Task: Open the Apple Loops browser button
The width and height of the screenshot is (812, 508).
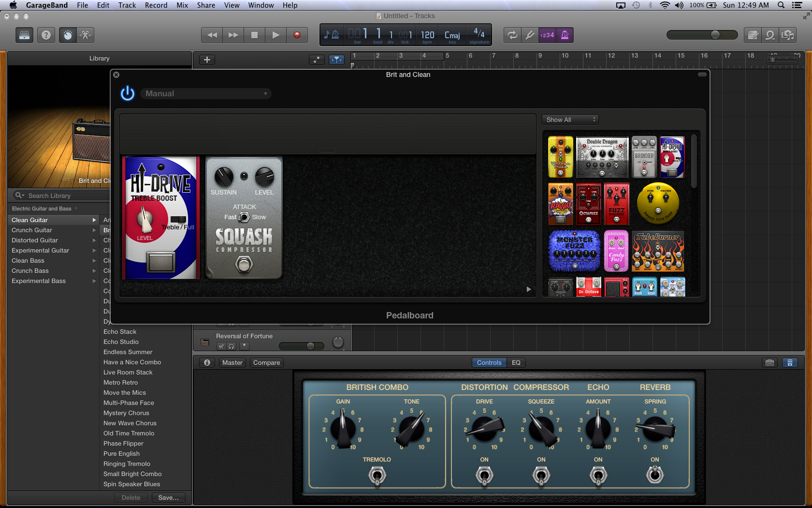Action: 770,35
